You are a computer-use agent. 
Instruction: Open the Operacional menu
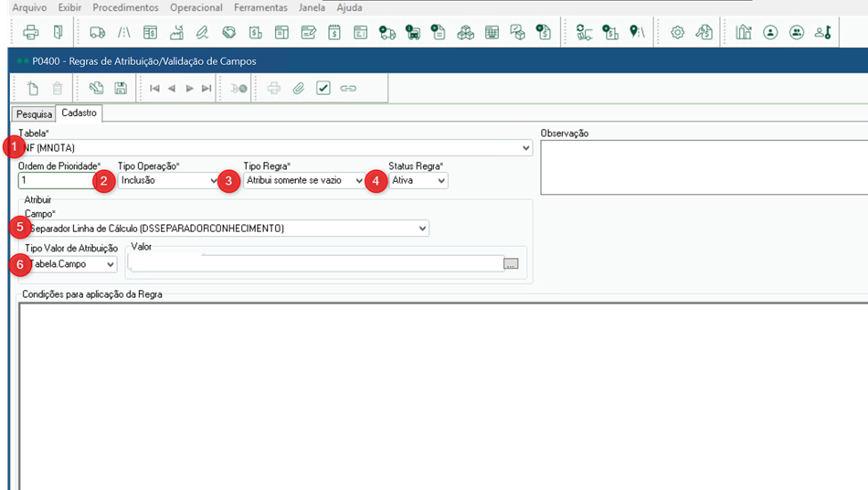196,7
